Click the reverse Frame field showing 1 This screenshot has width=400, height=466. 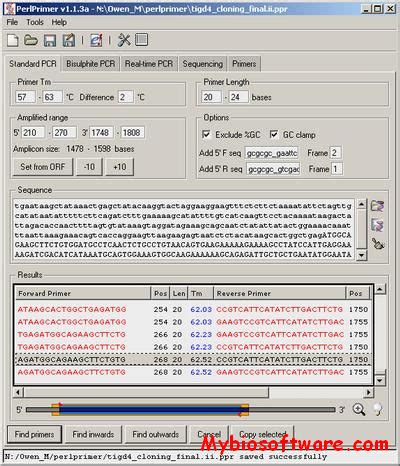[337, 169]
